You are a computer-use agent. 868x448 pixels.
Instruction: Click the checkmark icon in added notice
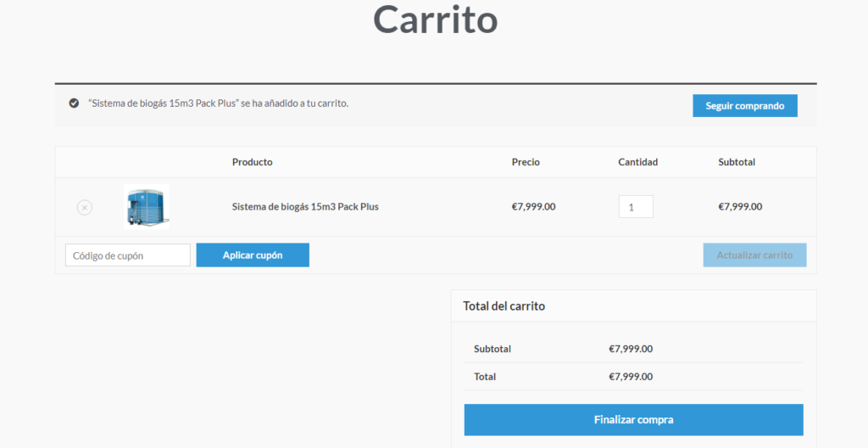(74, 104)
